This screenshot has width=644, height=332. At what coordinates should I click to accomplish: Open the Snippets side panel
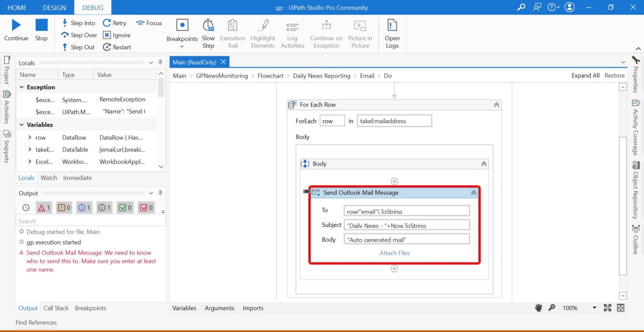(x=7, y=146)
